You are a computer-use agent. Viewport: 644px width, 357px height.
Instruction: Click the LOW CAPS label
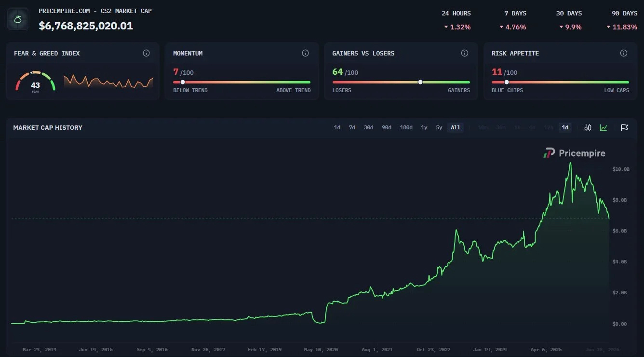(617, 90)
